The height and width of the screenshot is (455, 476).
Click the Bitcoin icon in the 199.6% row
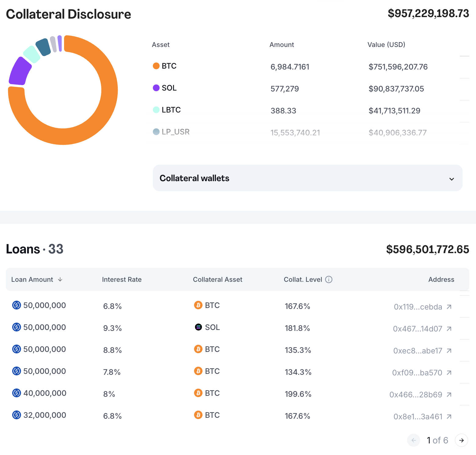click(x=198, y=393)
